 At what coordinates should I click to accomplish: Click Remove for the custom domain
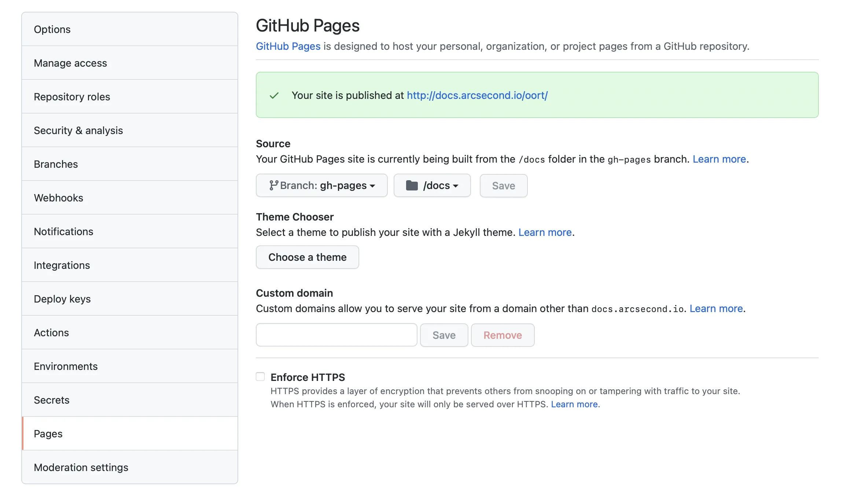point(503,335)
